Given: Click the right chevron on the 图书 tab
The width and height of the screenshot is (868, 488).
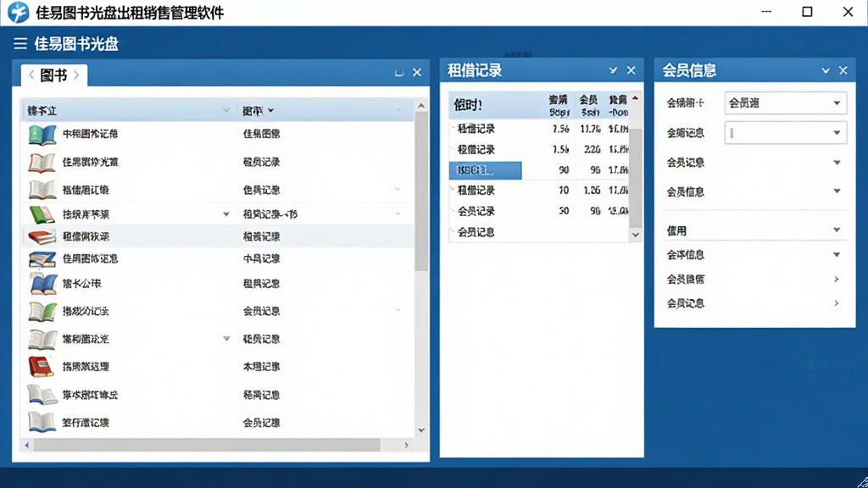Looking at the screenshot, I should pos(77,75).
